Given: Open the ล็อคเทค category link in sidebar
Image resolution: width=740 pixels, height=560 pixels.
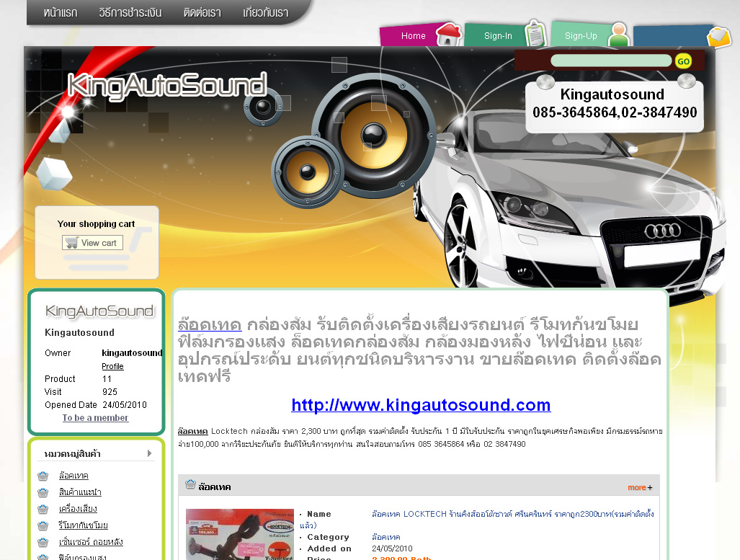Looking at the screenshot, I should (x=73, y=476).
